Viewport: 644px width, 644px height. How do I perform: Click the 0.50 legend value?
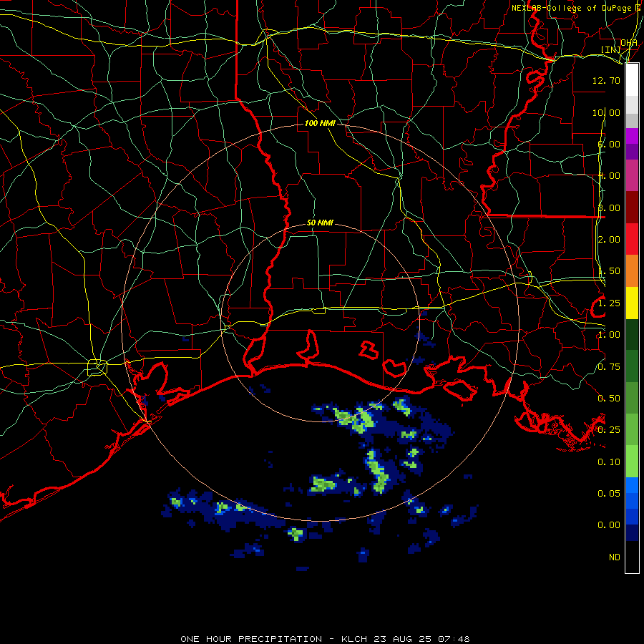(609, 399)
